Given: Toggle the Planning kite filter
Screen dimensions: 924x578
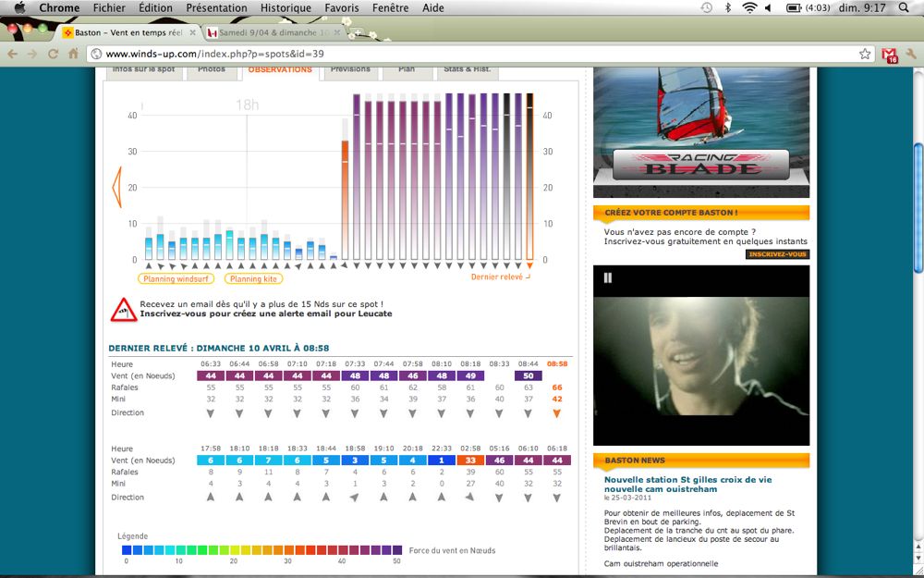Looking at the screenshot, I should [x=253, y=278].
